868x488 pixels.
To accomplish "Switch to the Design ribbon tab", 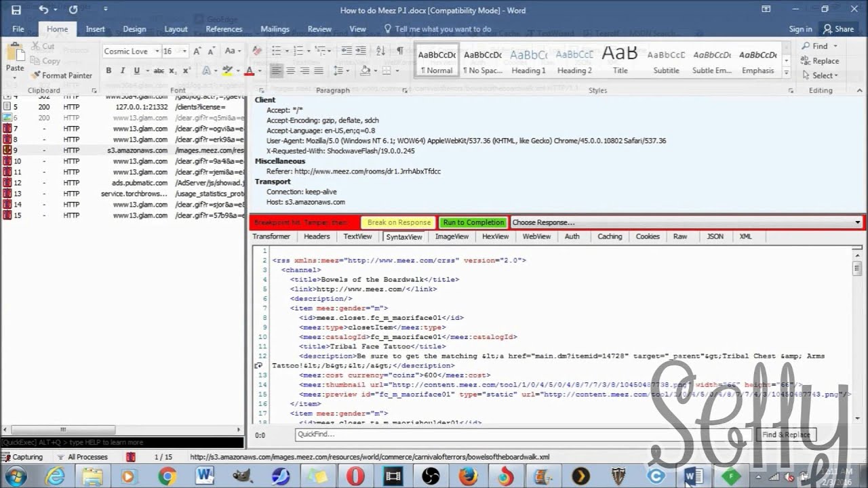I will (134, 29).
